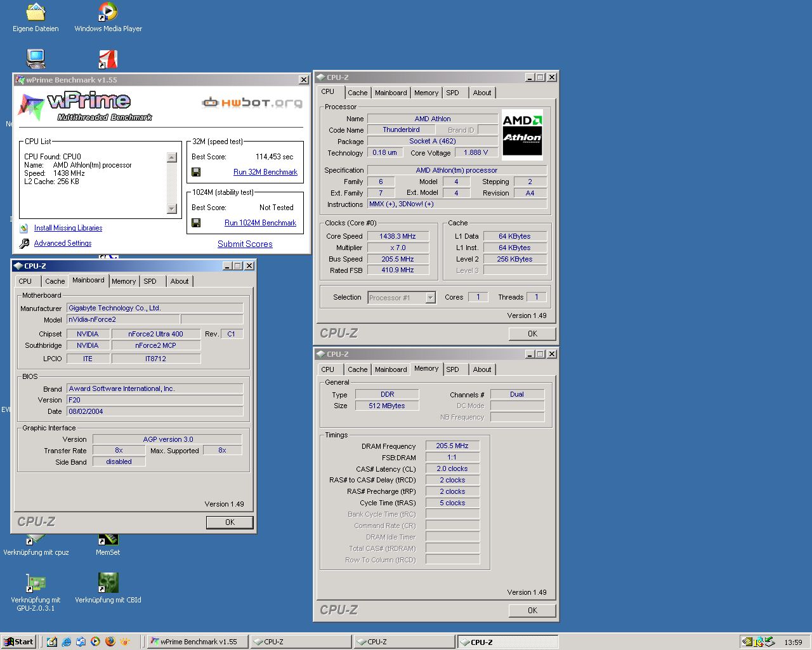Screen dimensions: 812x650
Task: Click the Thunderbird code name field
Action: click(401, 129)
